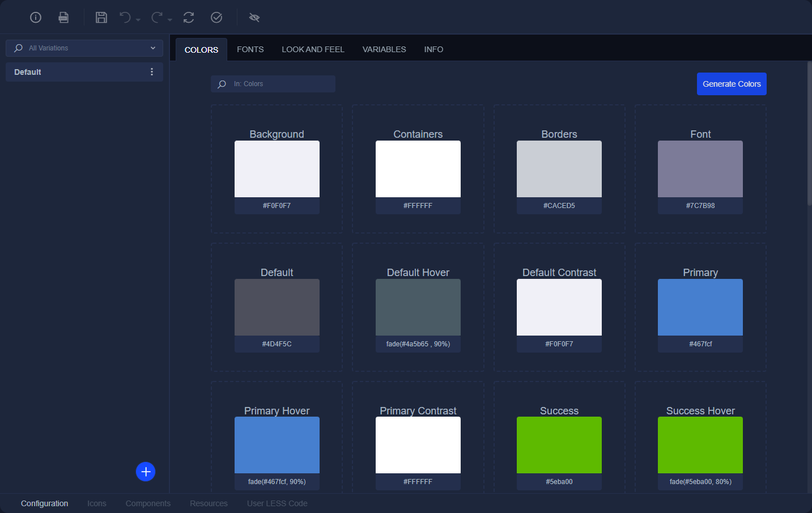812x513 pixels.
Task: Go to the Icons bottom tab
Action: (x=97, y=503)
